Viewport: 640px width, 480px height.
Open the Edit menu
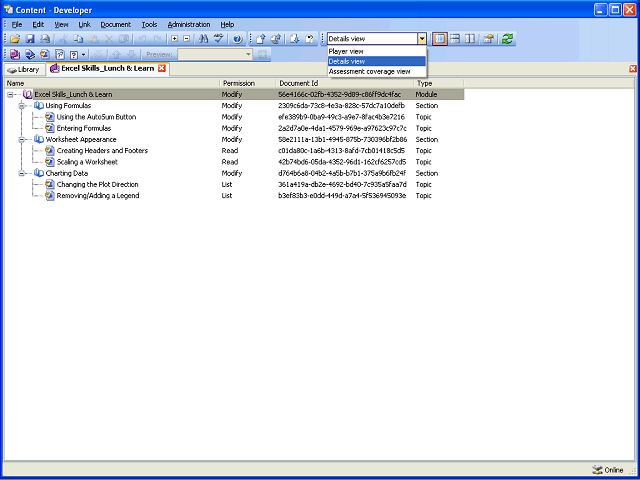pos(38,24)
